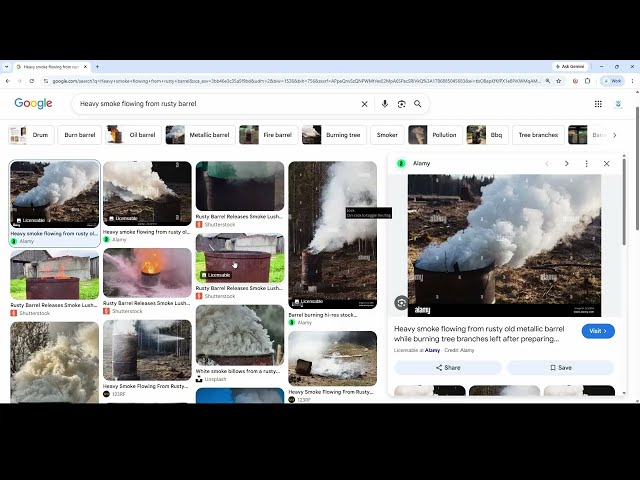The height and width of the screenshot is (480, 640).
Task: Filter results by the Tree branches chip
Action: pos(538,135)
